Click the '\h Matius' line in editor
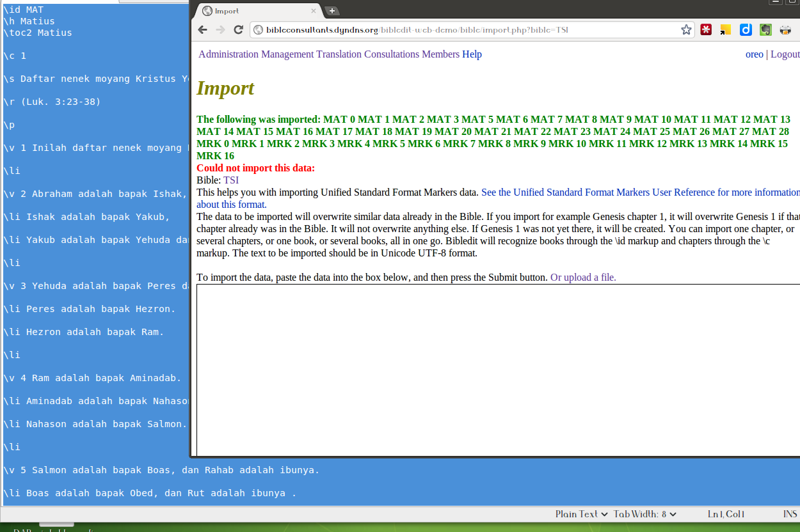Image resolution: width=800 pixels, height=532 pixels. [29, 21]
